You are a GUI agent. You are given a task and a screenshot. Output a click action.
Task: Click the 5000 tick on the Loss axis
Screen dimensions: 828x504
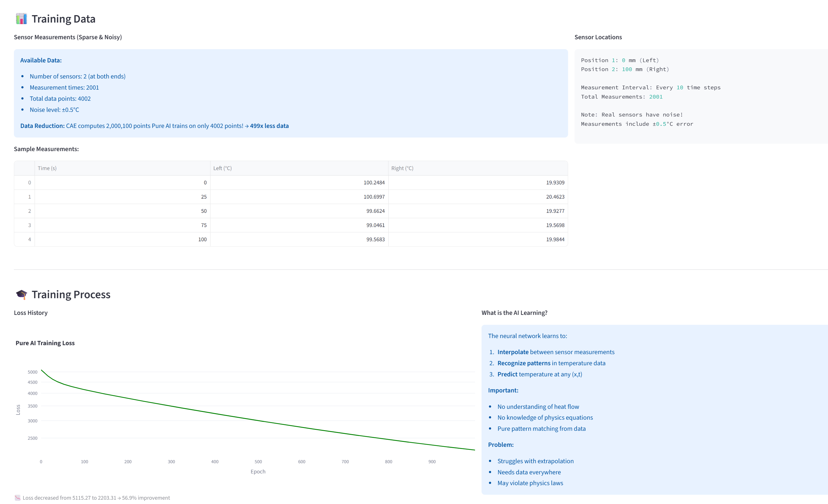coord(32,372)
